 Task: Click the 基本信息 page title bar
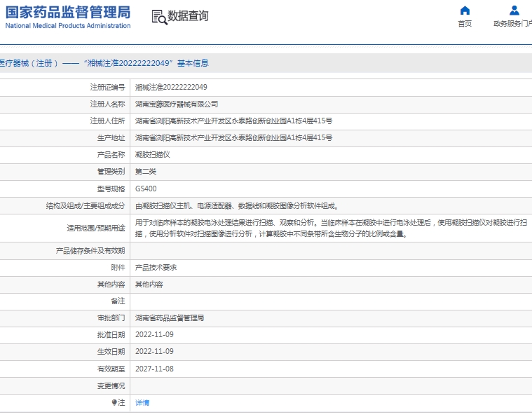pyautogui.click(x=105, y=63)
